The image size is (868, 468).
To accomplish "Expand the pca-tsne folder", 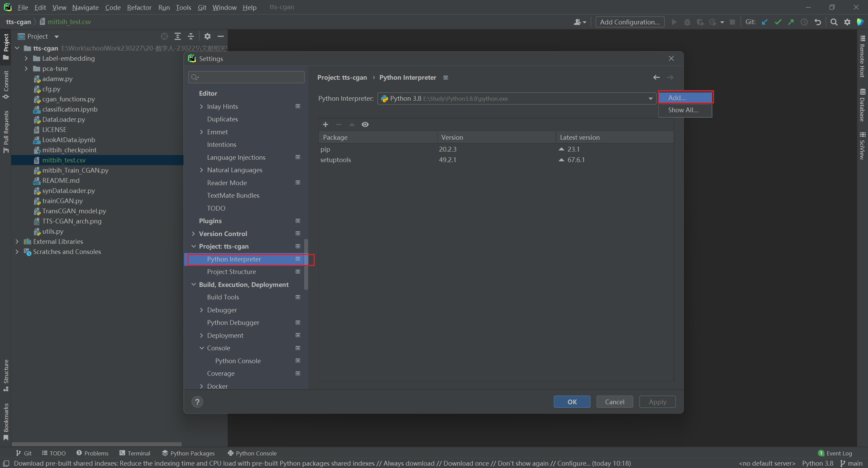I will coord(26,69).
